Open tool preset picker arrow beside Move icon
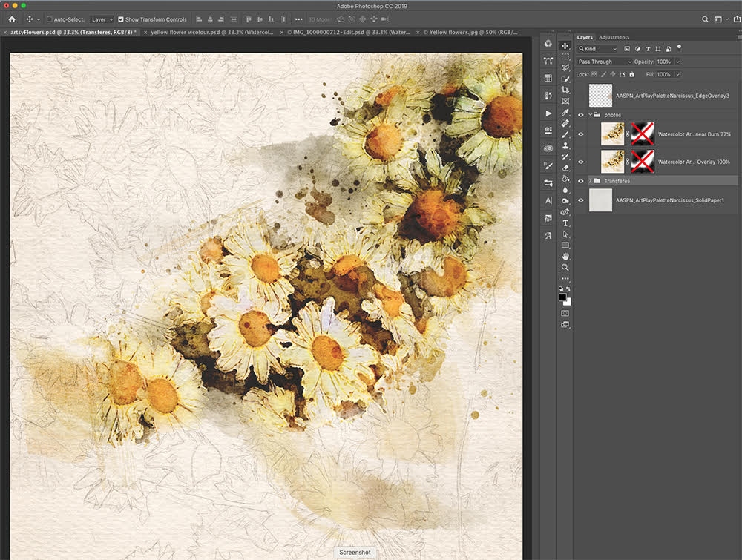The height and width of the screenshot is (560, 742). coord(39,19)
